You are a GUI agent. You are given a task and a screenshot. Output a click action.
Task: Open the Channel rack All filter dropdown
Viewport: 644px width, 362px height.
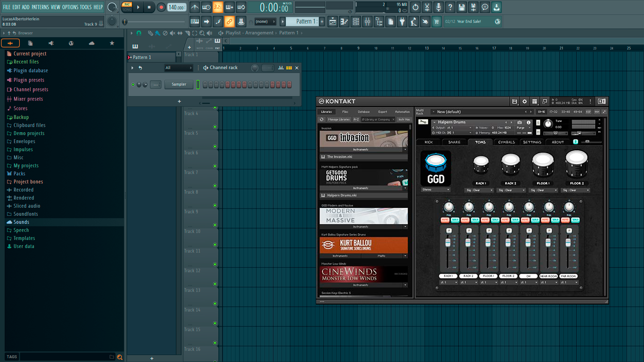tap(178, 68)
